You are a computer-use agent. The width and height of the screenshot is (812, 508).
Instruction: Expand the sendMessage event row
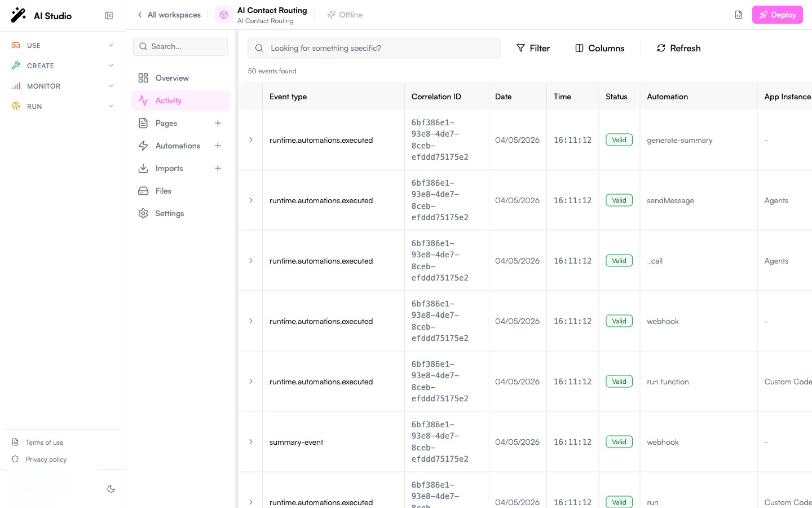tap(251, 200)
